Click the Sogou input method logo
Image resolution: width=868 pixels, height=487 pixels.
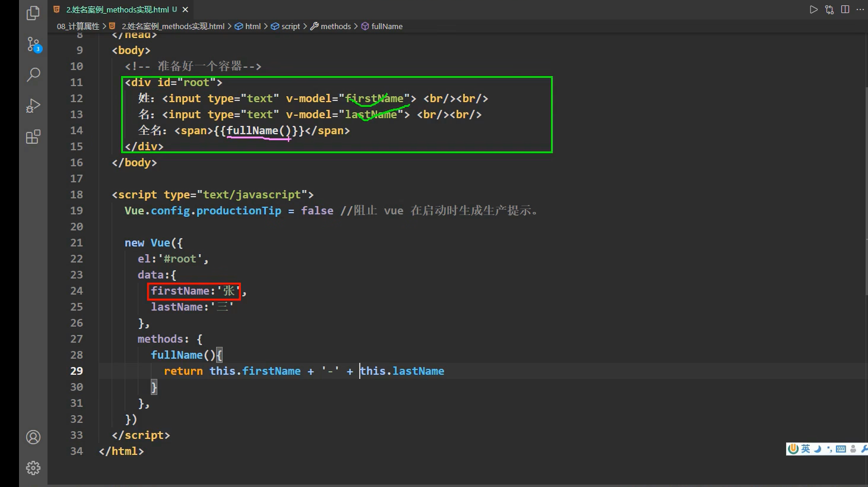pyautogui.click(x=793, y=449)
